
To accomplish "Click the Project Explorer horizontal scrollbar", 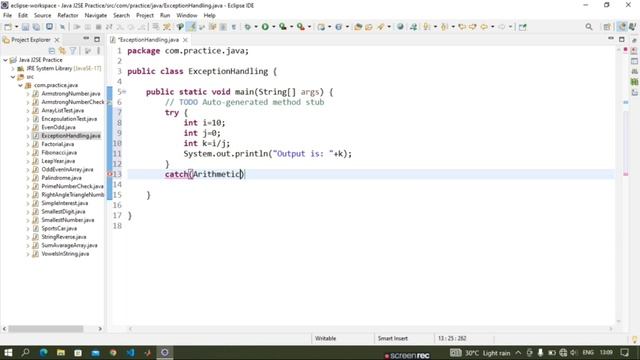I will [46, 329].
